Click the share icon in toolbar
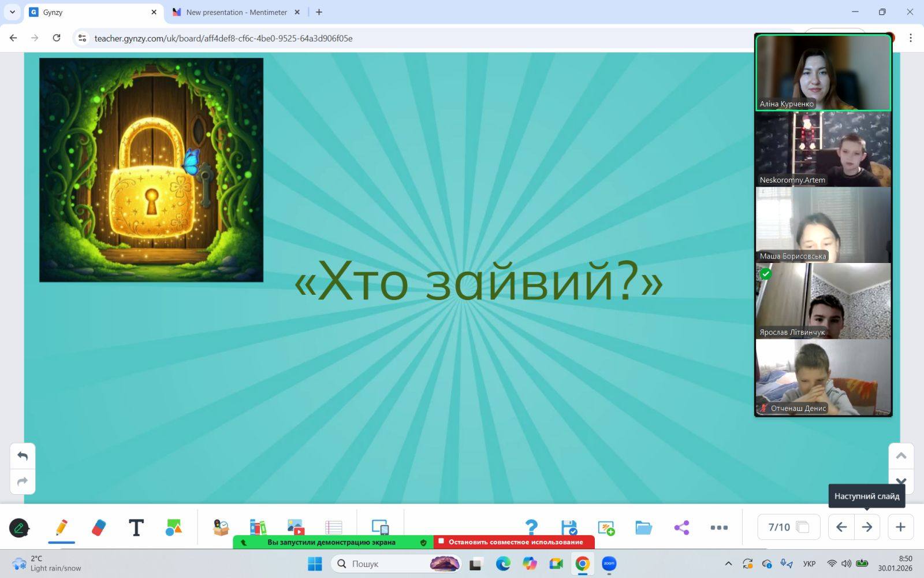 click(x=681, y=527)
